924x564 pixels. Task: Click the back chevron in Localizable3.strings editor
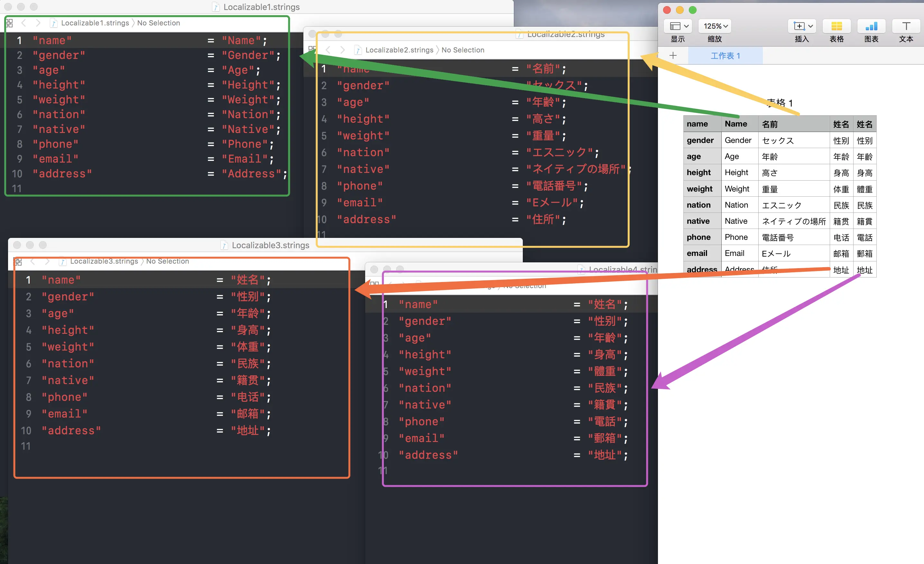coord(32,261)
